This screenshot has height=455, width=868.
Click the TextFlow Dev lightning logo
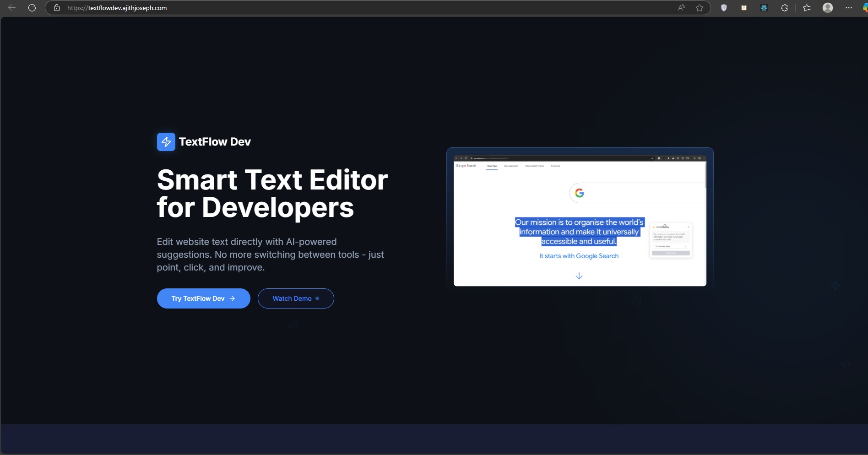pyautogui.click(x=166, y=142)
